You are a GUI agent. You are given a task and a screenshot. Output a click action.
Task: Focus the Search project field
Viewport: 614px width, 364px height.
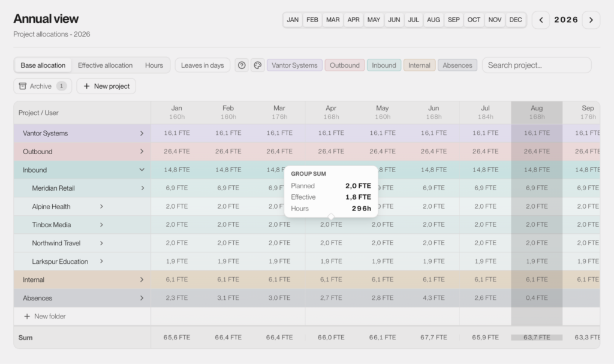point(537,65)
